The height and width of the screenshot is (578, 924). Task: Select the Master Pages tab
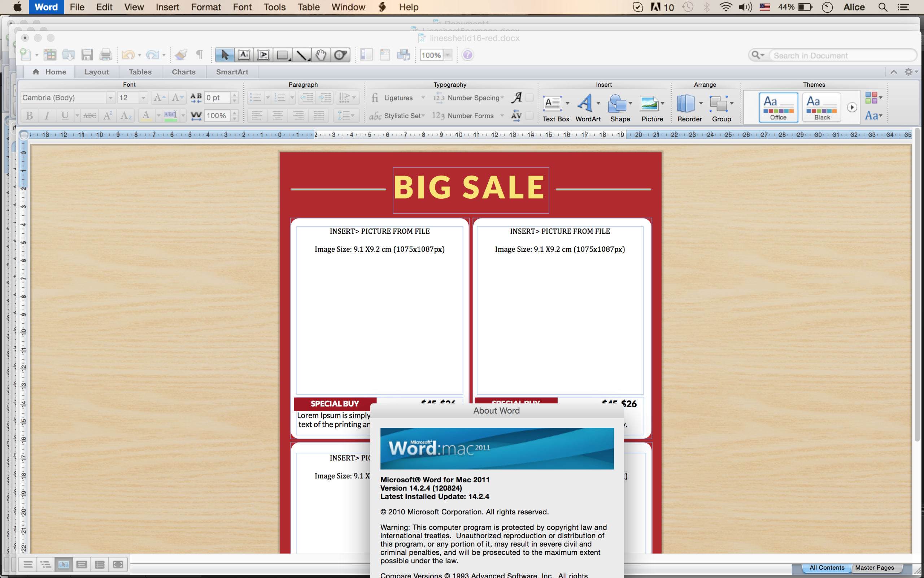pos(874,568)
